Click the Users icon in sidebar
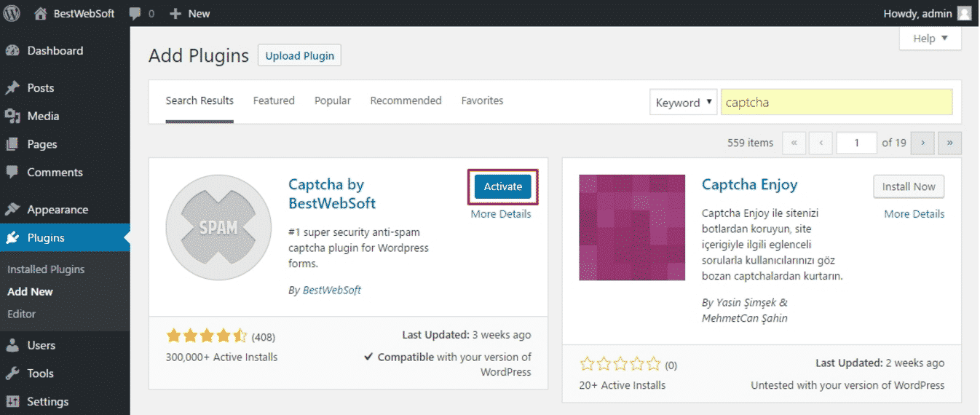Image resolution: width=980 pixels, height=415 pixels. 12,345
